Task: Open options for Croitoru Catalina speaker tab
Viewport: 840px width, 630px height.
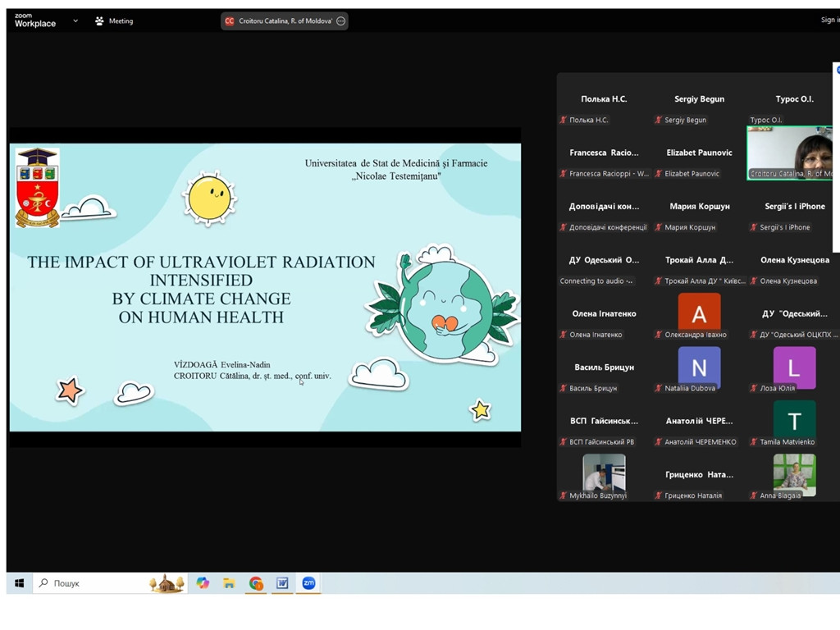Action: (340, 21)
